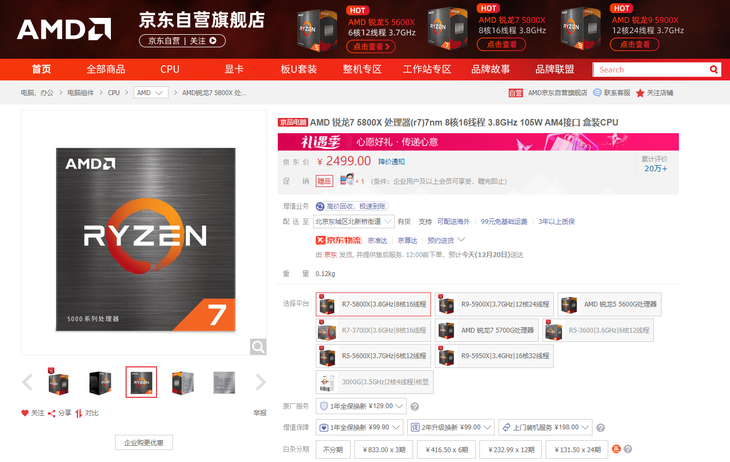This screenshot has height=462, width=730.
Task: Open 1年全保换新 ¥129.00 dropdown
Action: [x=361, y=406]
